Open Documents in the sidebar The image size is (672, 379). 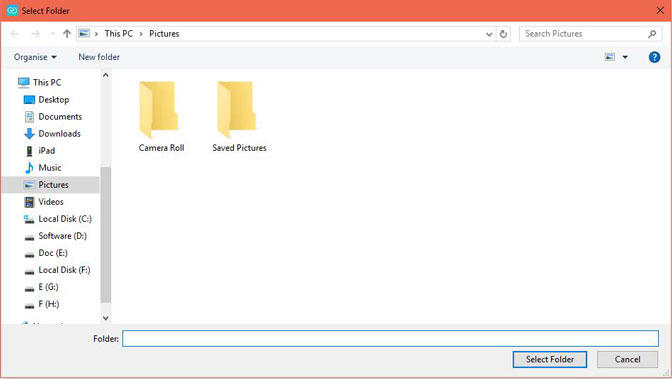[x=60, y=117]
